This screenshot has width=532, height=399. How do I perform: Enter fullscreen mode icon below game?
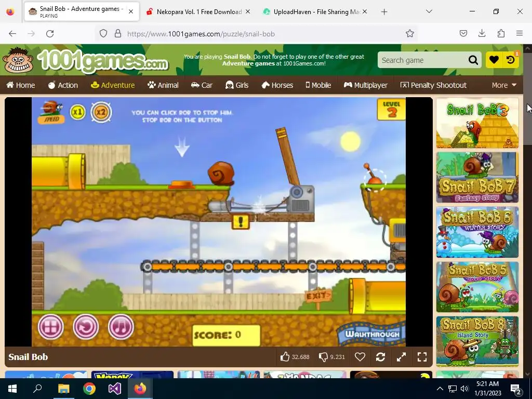click(422, 356)
